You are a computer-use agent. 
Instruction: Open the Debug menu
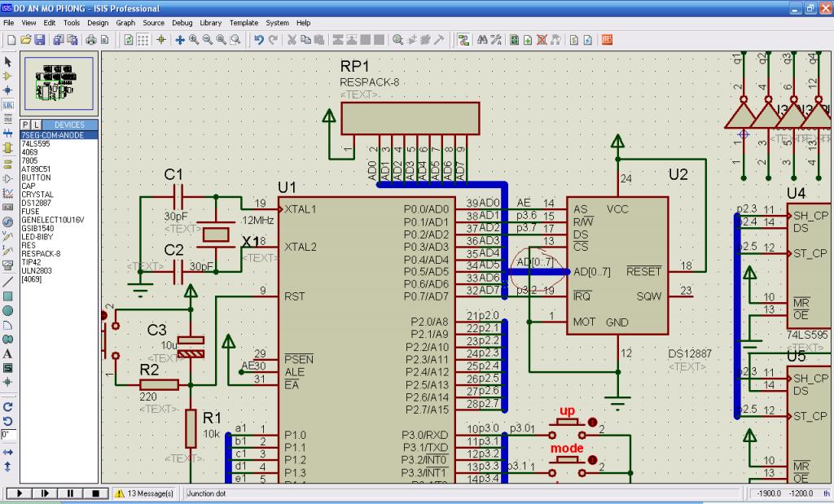(182, 23)
